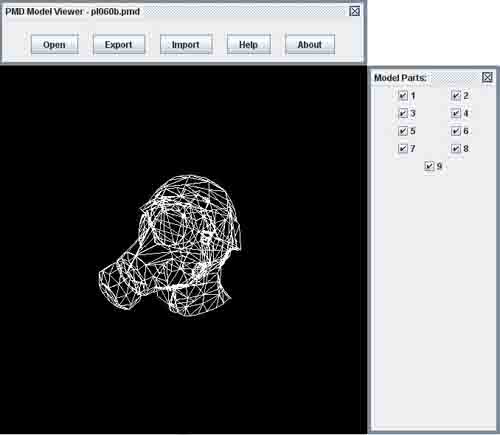Disable model part 4 checkbox
Image resolution: width=500 pixels, height=435 pixels.
click(x=456, y=113)
